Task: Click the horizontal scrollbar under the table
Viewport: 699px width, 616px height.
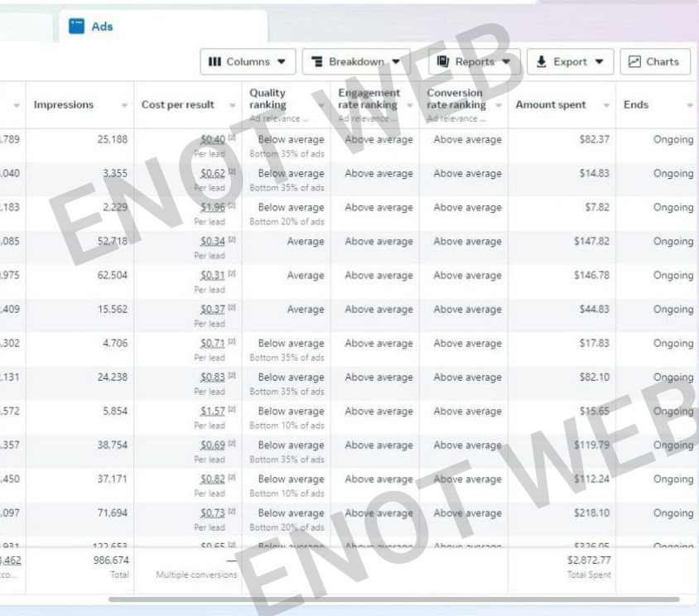Action: (x=394, y=599)
